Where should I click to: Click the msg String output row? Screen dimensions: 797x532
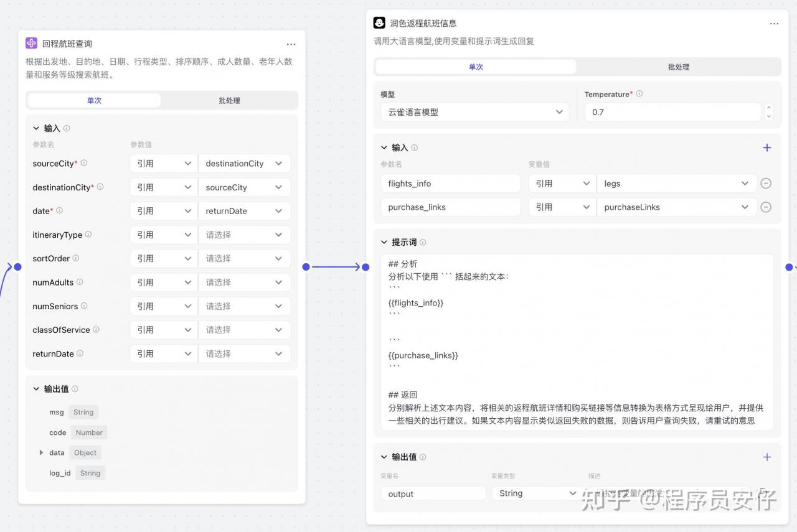73,412
